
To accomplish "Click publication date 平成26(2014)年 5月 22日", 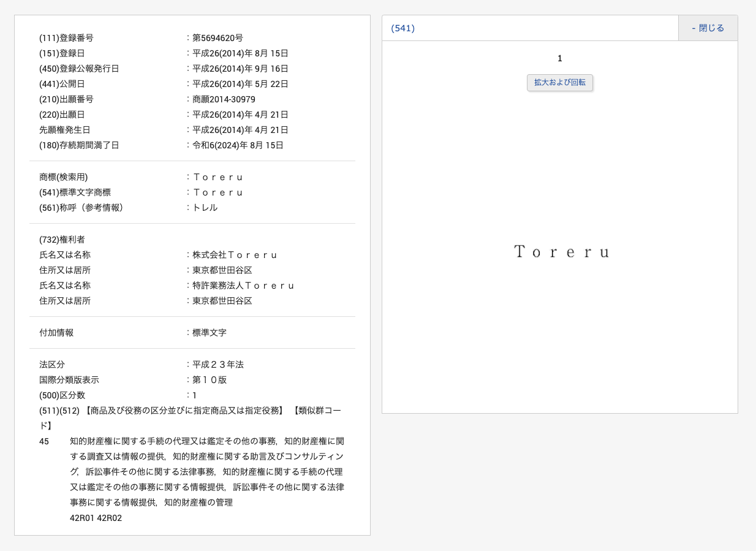I will pos(240,84).
